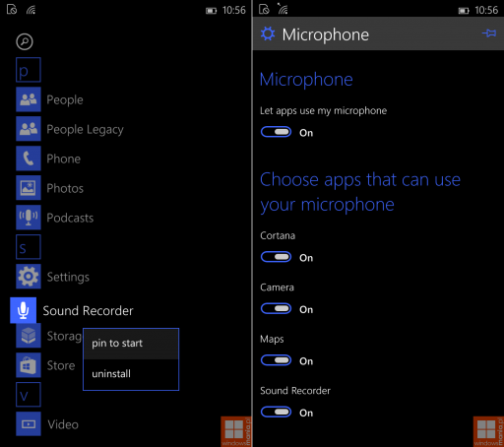
Task: Choose uninstall from the context menu
Action: point(131,374)
